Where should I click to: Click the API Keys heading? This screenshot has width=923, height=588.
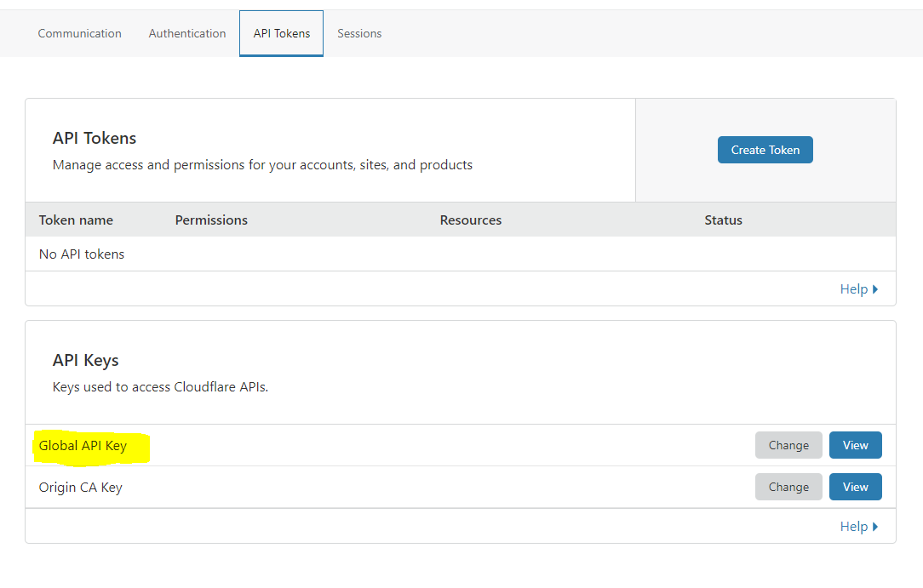pyautogui.click(x=85, y=360)
